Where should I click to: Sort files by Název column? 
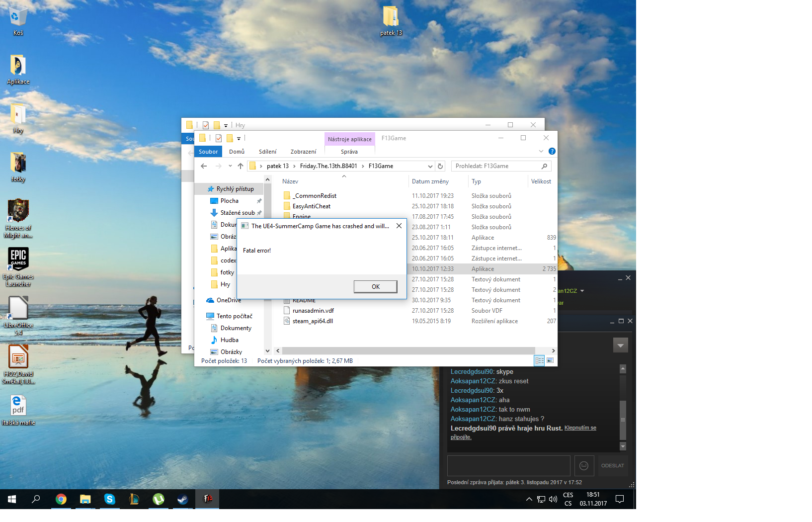pyautogui.click(x=290, y=181)
